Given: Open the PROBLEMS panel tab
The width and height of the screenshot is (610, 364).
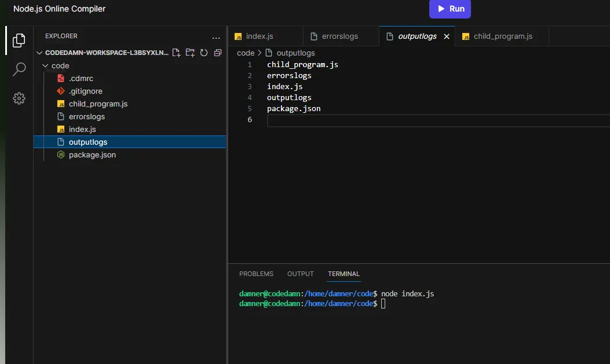Looking at the screenshot, I should [257, 274].
